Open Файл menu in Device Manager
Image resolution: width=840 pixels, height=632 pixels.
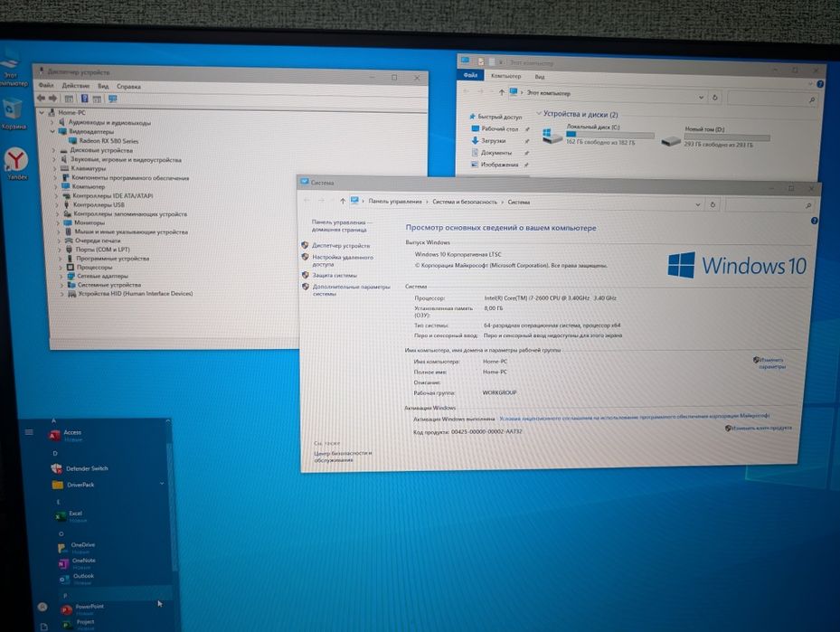coord(45,85)
